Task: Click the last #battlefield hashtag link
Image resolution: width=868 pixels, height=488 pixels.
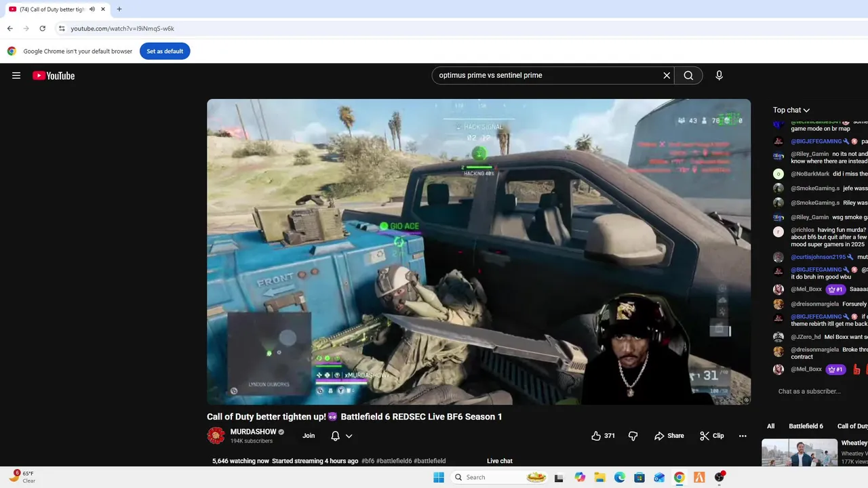Action: pos(429,461)
